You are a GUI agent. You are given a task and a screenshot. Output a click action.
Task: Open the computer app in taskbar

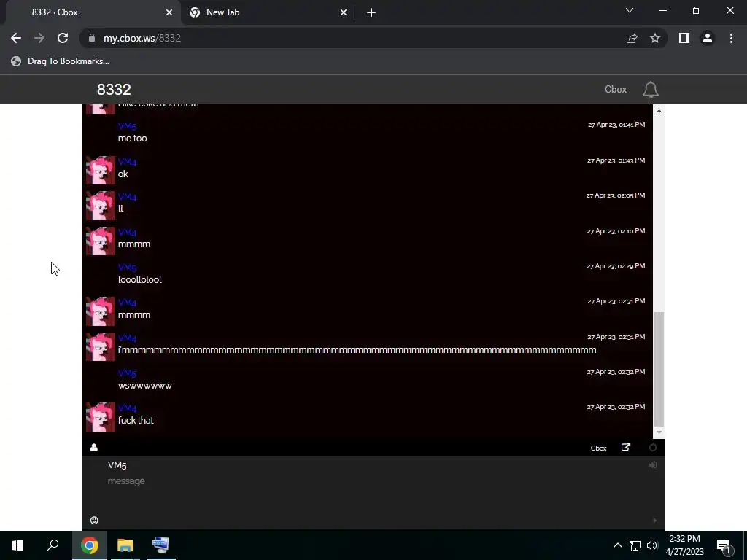(x=161, y=545)
